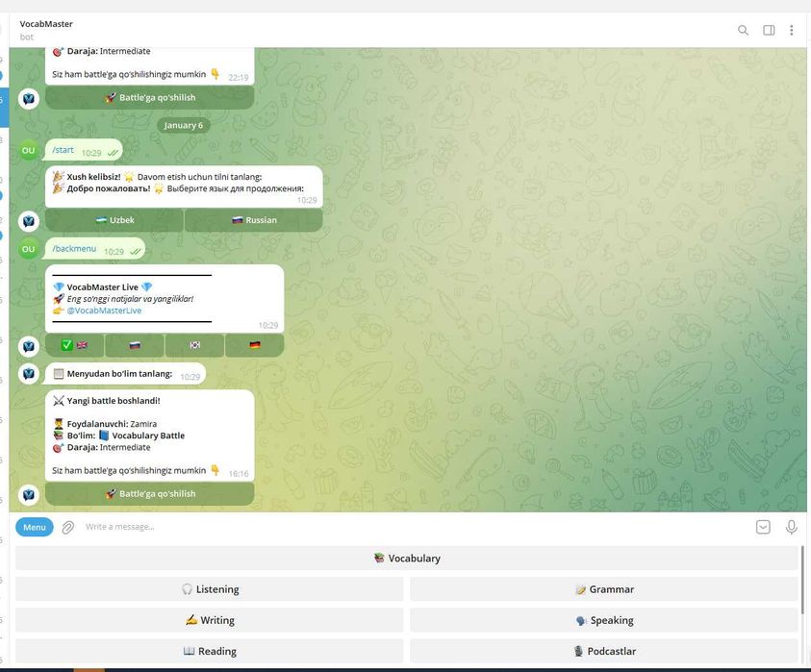This screenshot has height=672, width=811.
Task: Open the blue Menu bot commands button
Action: pos(35,527)
